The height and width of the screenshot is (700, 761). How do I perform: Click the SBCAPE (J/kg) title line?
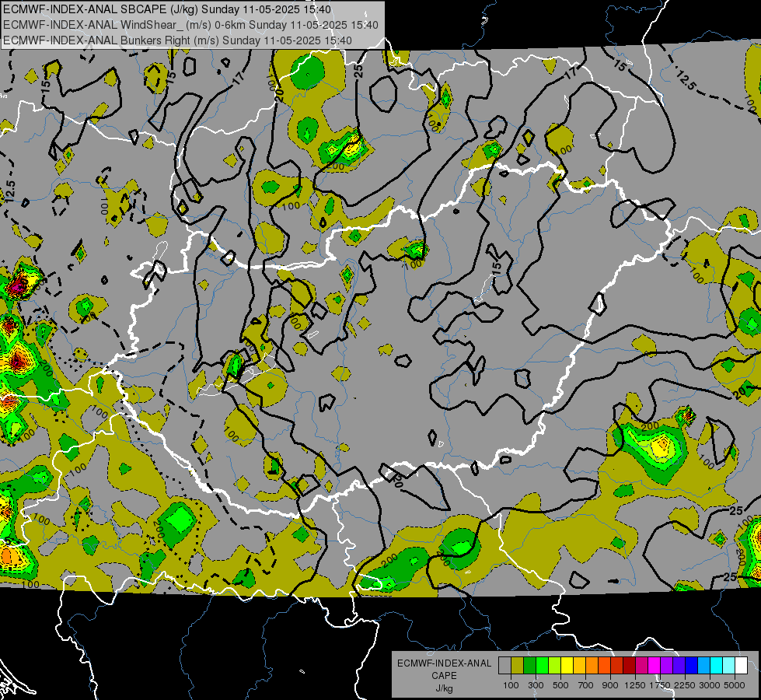tap(167, 9)
